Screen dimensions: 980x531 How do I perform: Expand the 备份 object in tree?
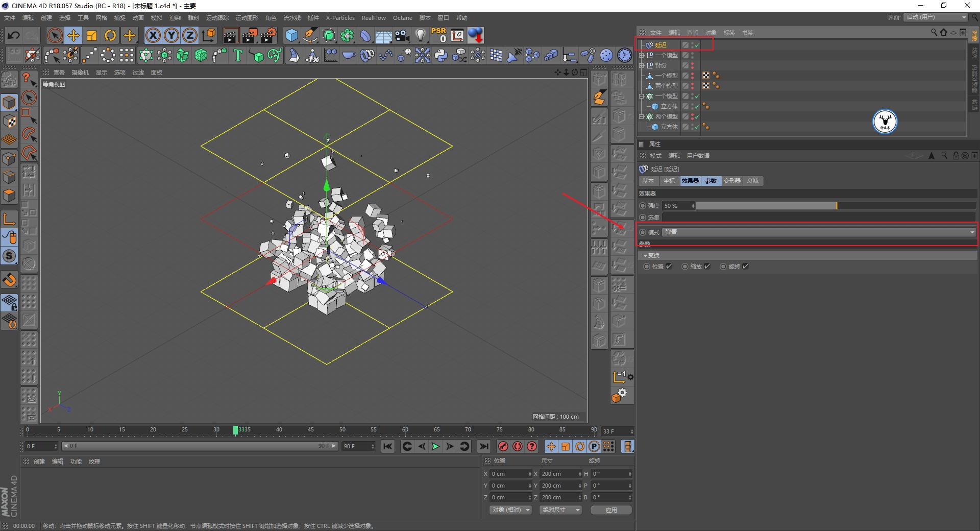point(642,65)
